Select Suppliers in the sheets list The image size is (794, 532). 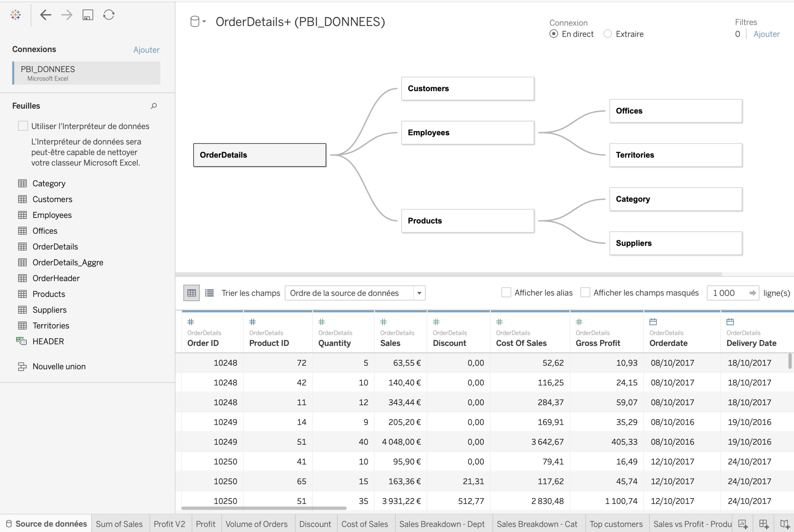pos(50,310)
